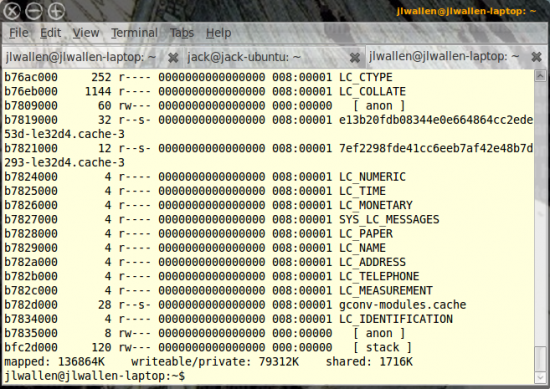Open the Help menu
Screen dimensions: 550x389
[218, 33]
